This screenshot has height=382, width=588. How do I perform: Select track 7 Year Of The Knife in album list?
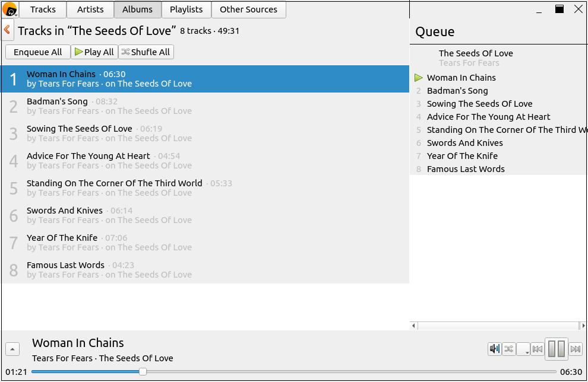coord(206,243)
